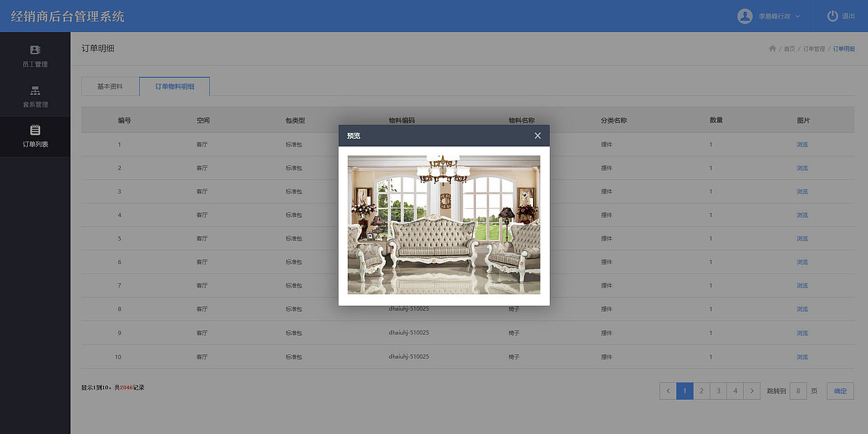Click 标准包 cell in row 3

tap(294, 191)
